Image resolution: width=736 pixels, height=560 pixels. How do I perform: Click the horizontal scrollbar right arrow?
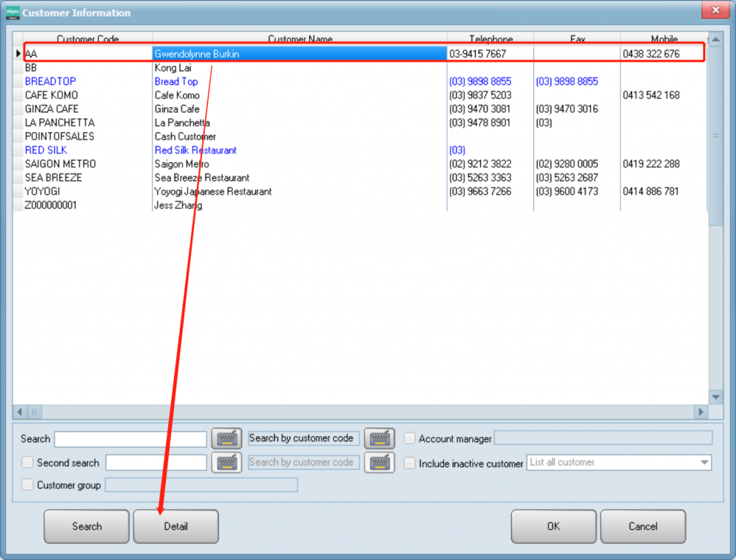701,412
